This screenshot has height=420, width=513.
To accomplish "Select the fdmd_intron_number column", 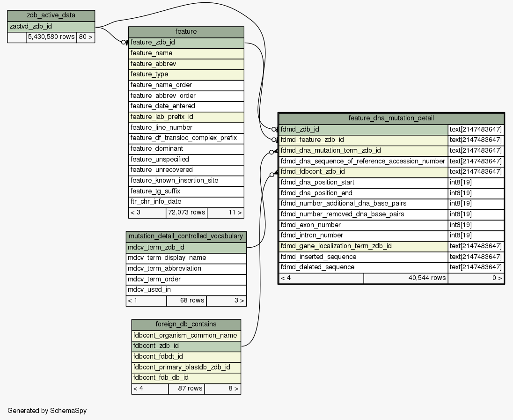I will pyautogui.click(x=363, y=236).
